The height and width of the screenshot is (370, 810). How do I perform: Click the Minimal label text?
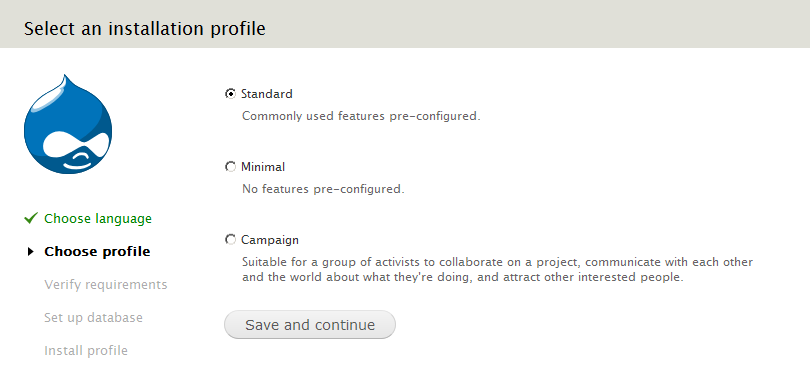coord(263,167)
